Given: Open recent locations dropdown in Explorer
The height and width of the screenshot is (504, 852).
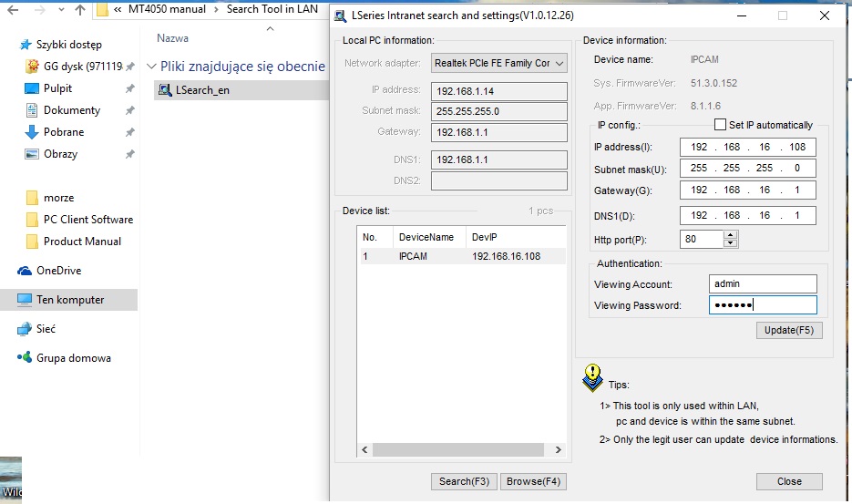Looking at the screenshot, I should (61, 10).
